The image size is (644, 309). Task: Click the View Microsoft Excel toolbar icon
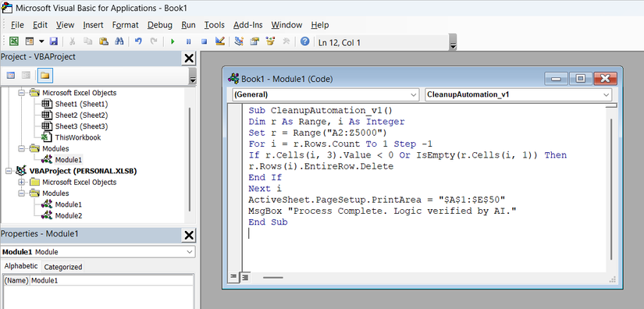click(14, 41)
